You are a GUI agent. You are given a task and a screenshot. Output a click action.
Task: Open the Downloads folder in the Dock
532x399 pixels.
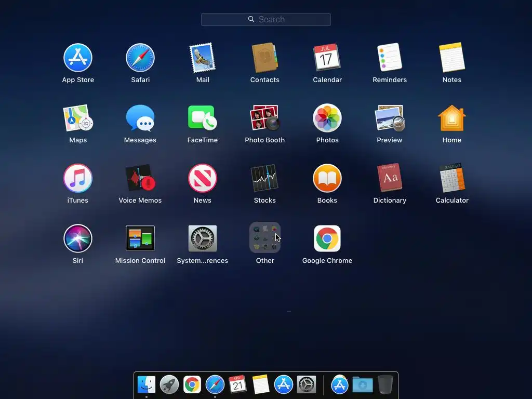pos(363,385)
